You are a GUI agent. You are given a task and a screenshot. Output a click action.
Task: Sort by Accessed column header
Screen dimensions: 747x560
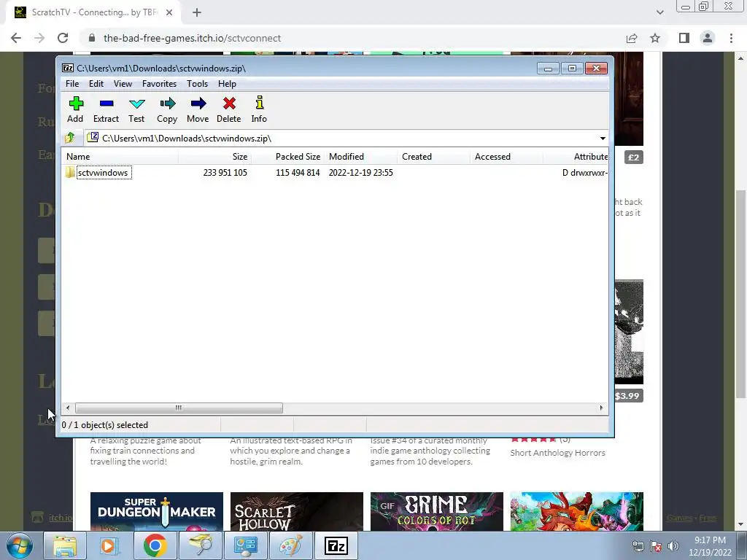(506, 157)
